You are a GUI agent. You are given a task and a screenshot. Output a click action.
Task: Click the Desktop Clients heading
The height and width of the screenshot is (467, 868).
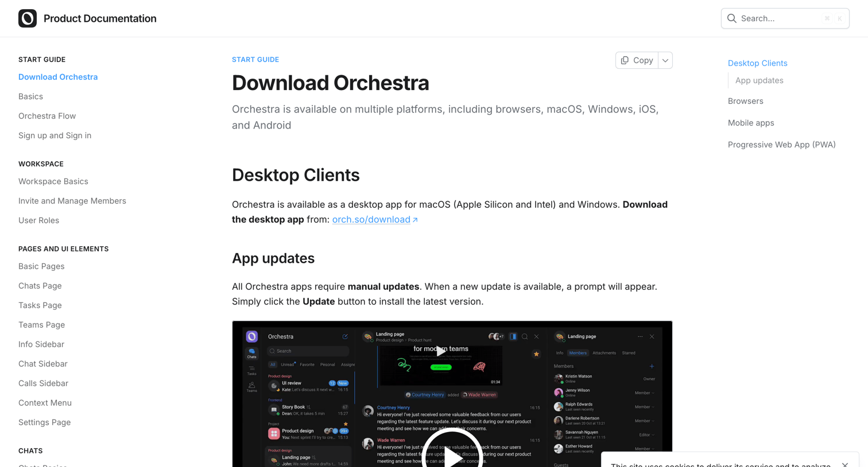[x=296, y=175]
